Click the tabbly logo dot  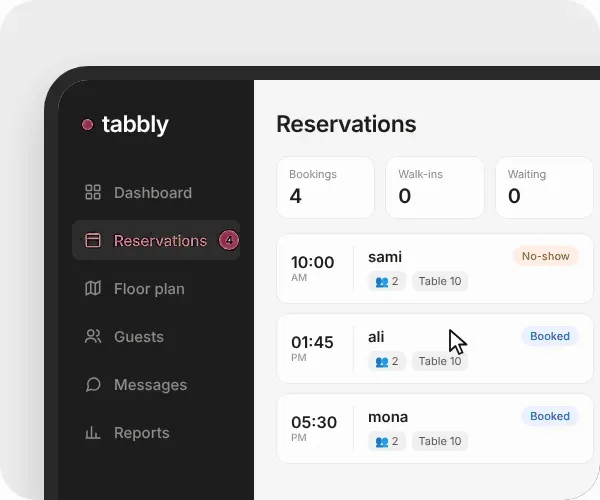click(x=87, y=124)
